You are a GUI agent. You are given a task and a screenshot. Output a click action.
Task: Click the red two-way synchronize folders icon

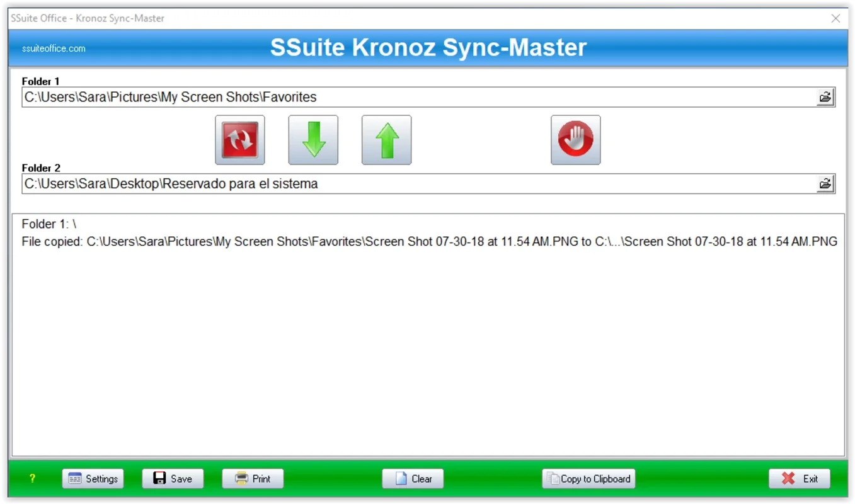pos(240,140)
